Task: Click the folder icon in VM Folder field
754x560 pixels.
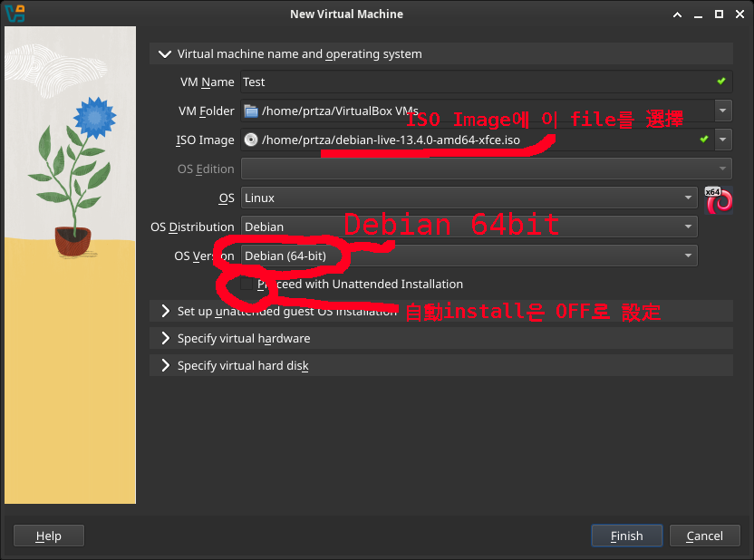Action: point(252,111)
